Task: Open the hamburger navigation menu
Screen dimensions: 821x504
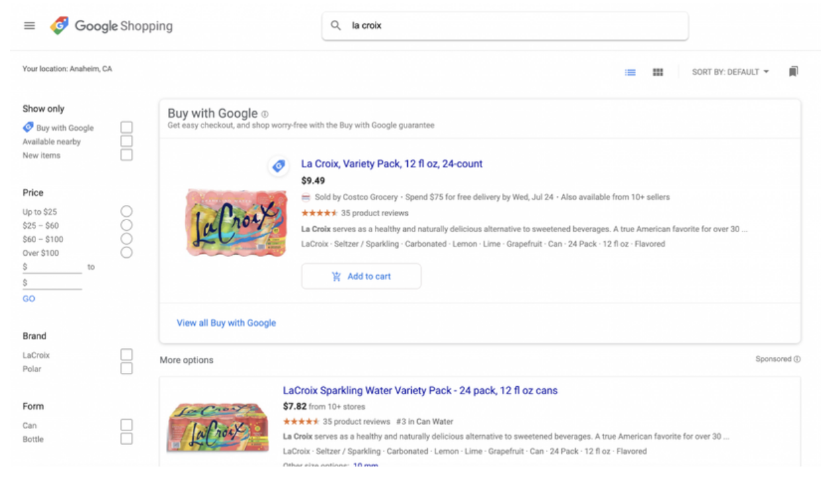Action: 29,25
